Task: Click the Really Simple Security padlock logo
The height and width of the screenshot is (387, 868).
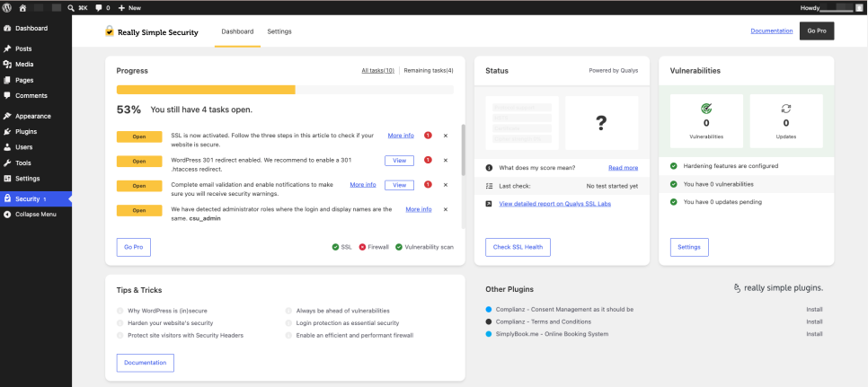Action: click(x=110, y=31)
